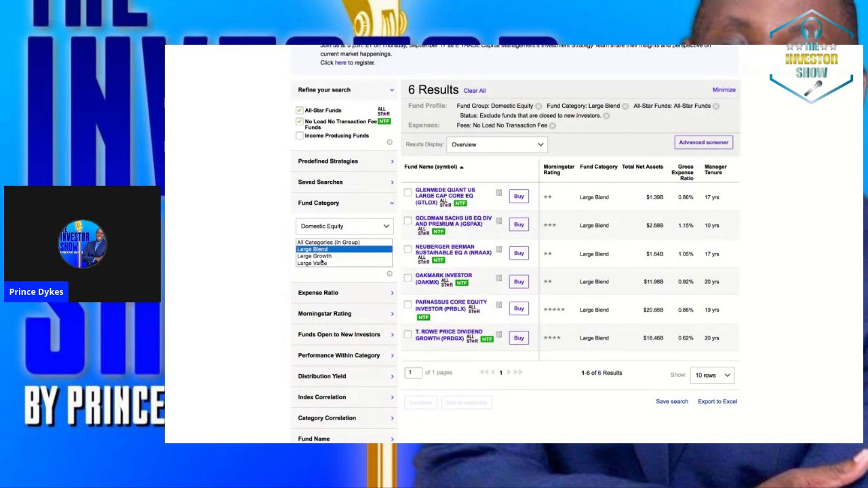
Task: Click the Investor Show logo in the corner
Action: pyautogui.click(x=811, y=58)
